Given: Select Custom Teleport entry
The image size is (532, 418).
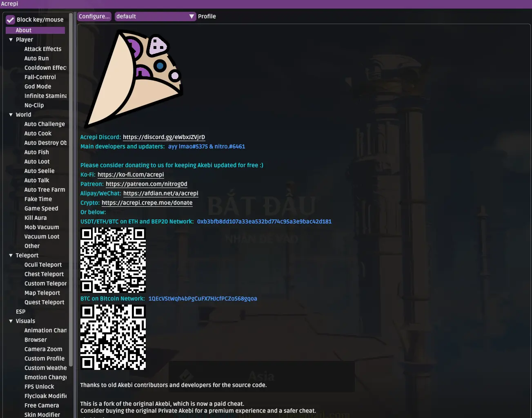Looking at the screenshot, I should pyautogui.click(x=45, y=283).
